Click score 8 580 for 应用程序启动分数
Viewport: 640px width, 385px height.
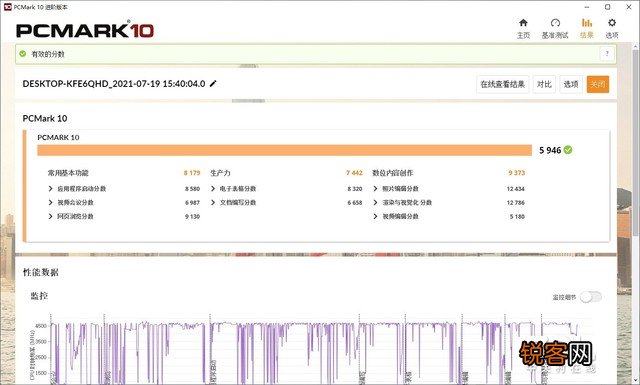coord(192,189)
